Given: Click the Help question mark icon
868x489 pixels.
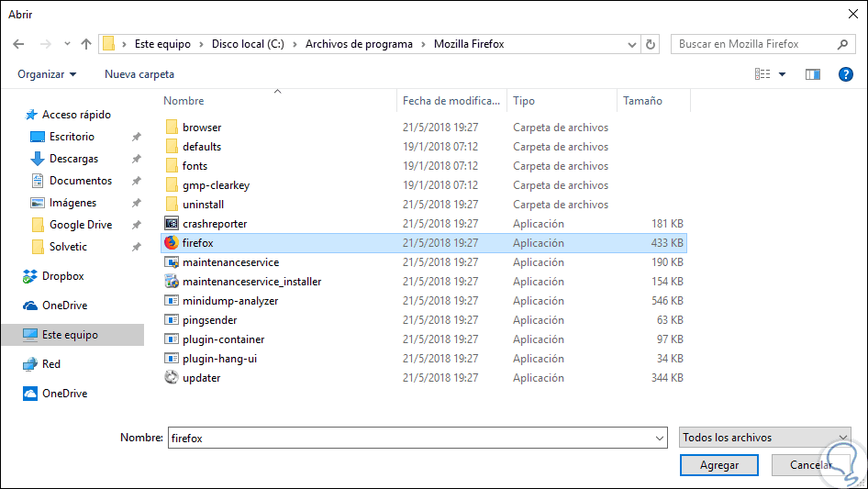Looking at the screenshot, I should tap(846, 74).
